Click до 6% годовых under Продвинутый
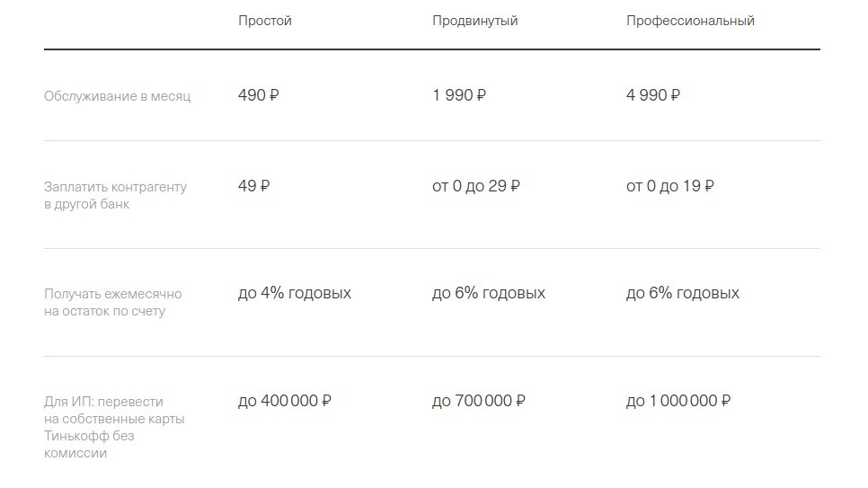Image resolution: width=868 pixels, height=488 pixels. (x=489, y=293)
